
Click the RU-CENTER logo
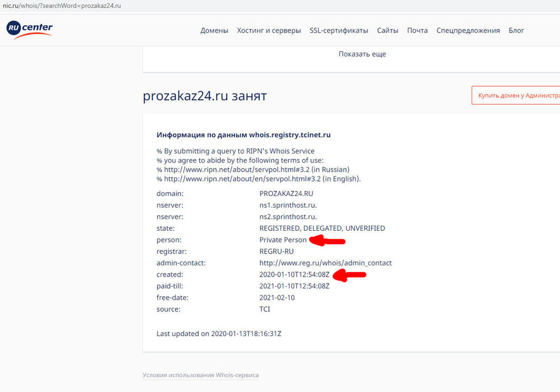(x=30, y=30)
